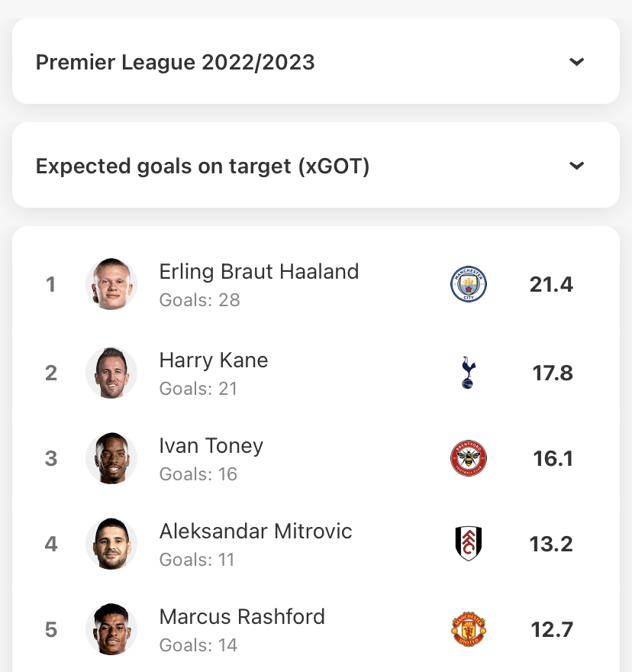Image resolution: width=632 pixels, height=672 pixels.
Task: Open Ivan Toney's player photo
Action: point(111,458)
